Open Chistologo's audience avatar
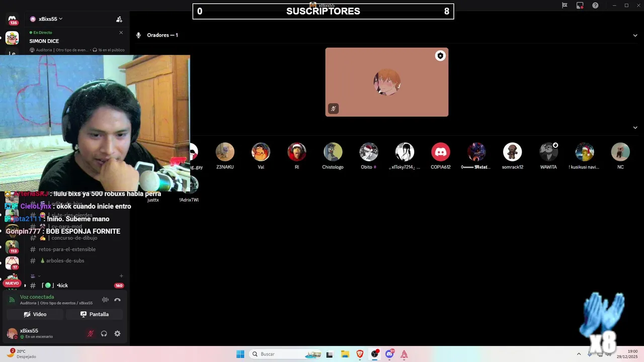The width and height of the screenshot is (644, 362). (x=333, y=152)
